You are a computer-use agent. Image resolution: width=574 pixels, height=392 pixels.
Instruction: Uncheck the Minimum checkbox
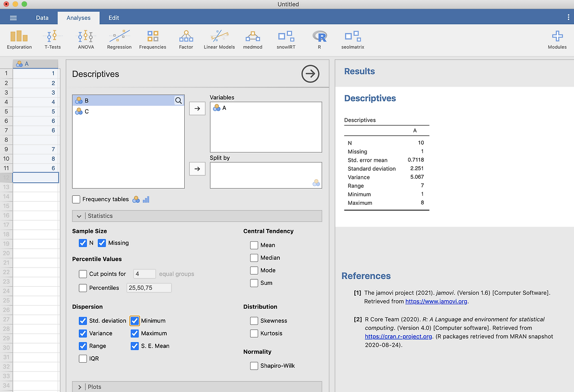click(135, 321)
